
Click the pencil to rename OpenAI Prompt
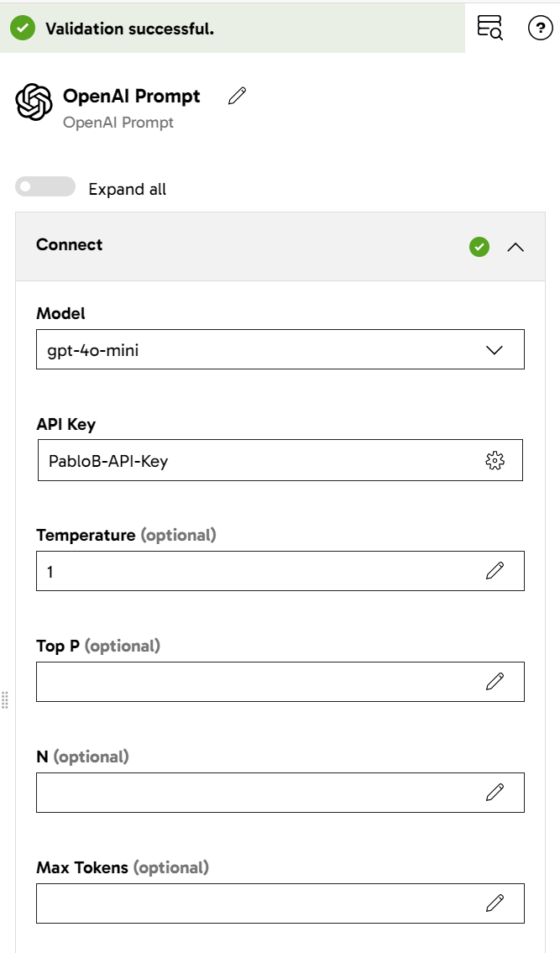pos(237,96)
